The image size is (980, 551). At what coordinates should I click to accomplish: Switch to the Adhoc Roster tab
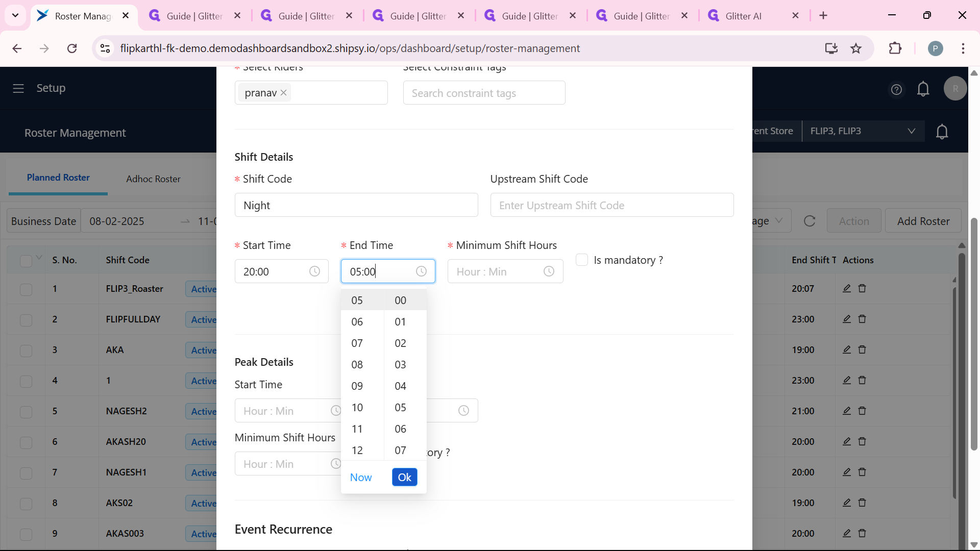(153, 179)
